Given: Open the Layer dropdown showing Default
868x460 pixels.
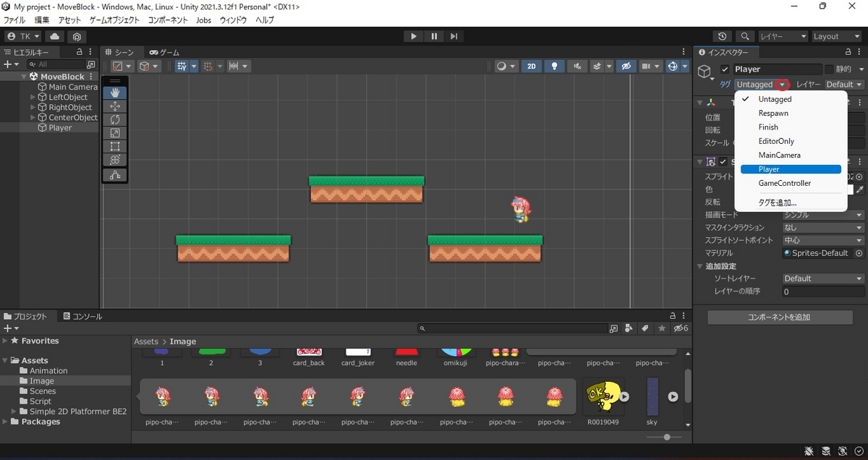Looking at the screenshot, I should point(844,85).
